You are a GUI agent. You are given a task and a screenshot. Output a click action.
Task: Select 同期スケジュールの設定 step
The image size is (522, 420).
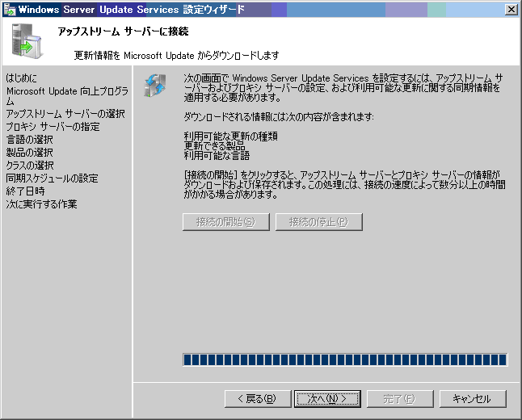coord(52,178)
